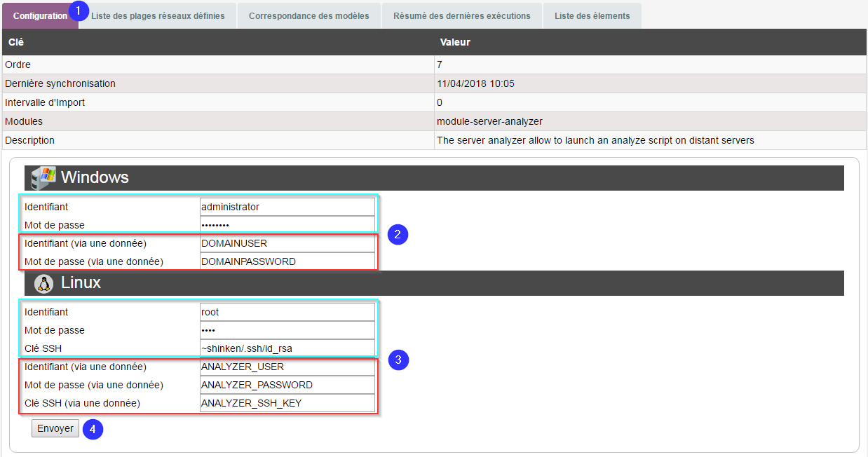The image size is (868, 457).
Task: Open the Configuration tab
Action: [x=40, y=15]
